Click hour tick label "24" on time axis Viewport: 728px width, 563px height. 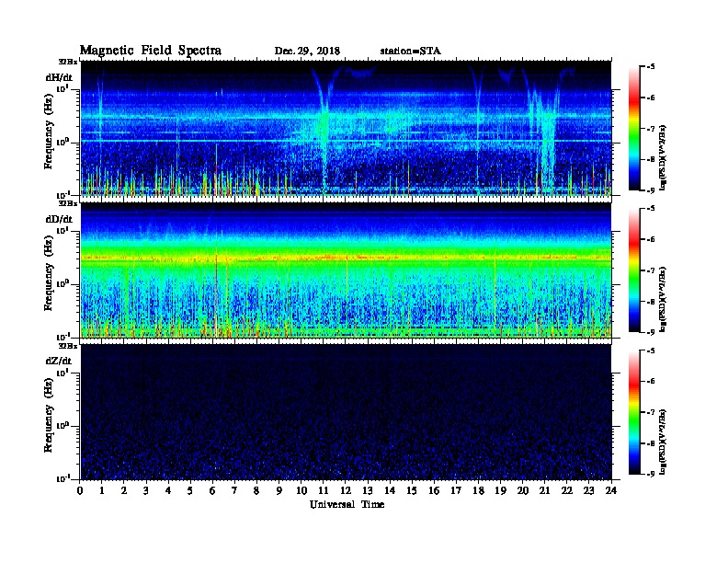tap(611, 490)
